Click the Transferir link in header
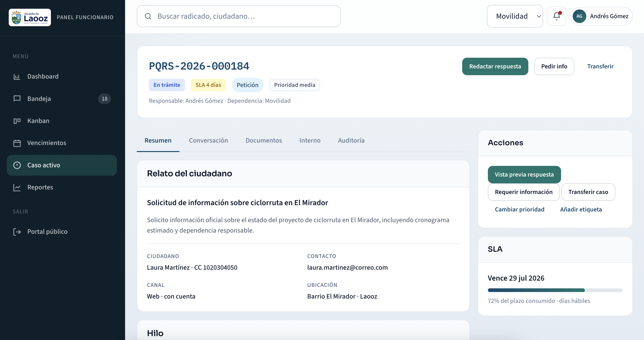The height and width of the screenshot is (340, 644). tap(600, 66)
